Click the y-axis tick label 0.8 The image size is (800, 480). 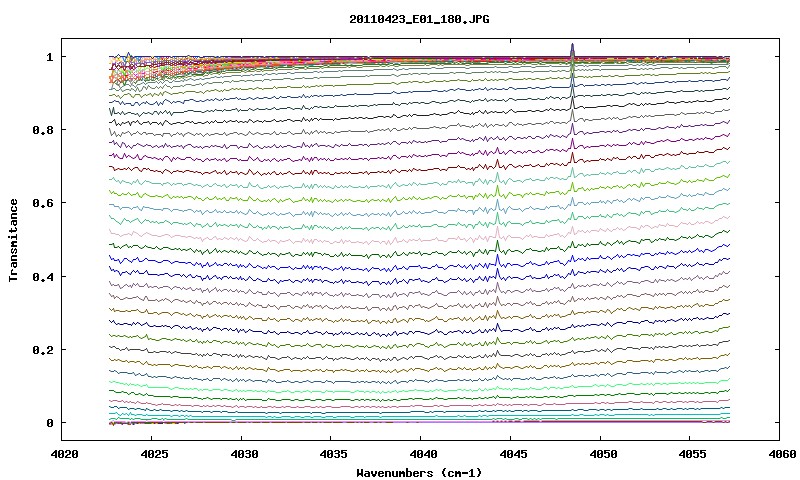(42, 130)
